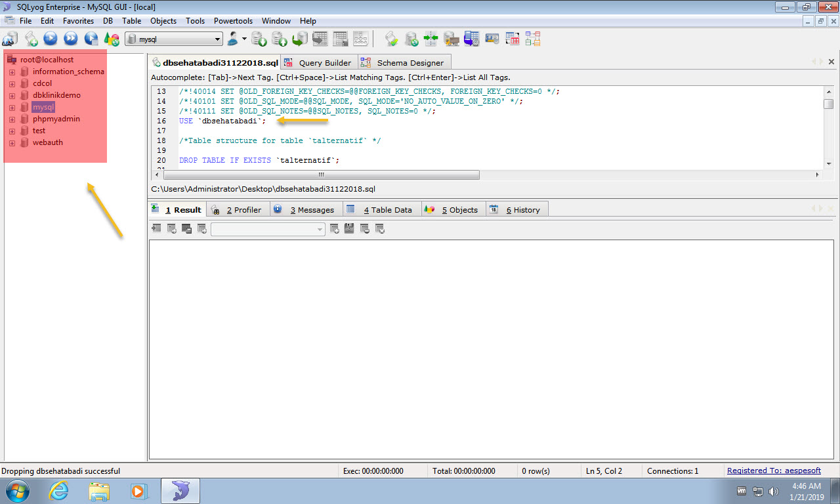The height and width of the screenshot is (504, 840).
Task: Expand the test database node
Action: coord(12,131)
